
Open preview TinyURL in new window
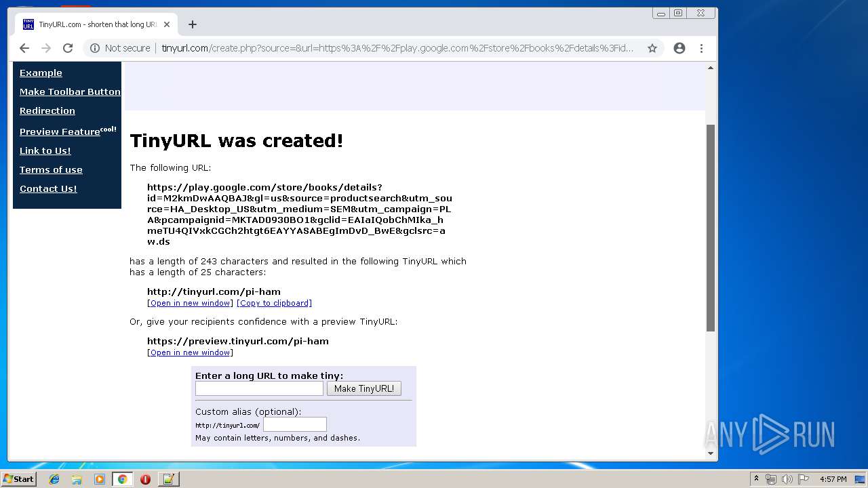(x=190, y=352)
